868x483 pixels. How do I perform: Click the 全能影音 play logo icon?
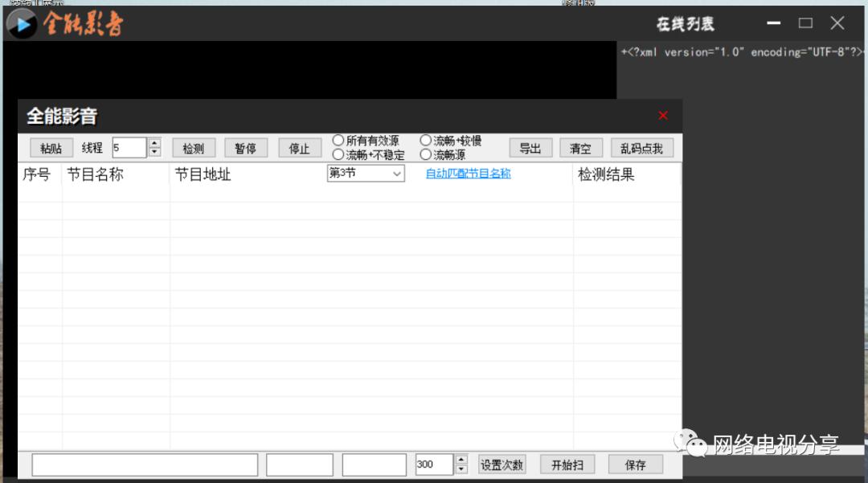(23, 23)
